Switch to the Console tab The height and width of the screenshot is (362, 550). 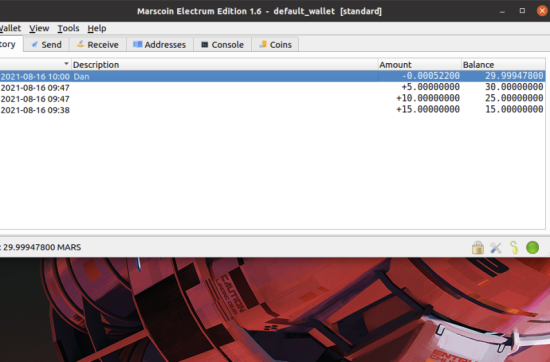[x=222, y=45]
